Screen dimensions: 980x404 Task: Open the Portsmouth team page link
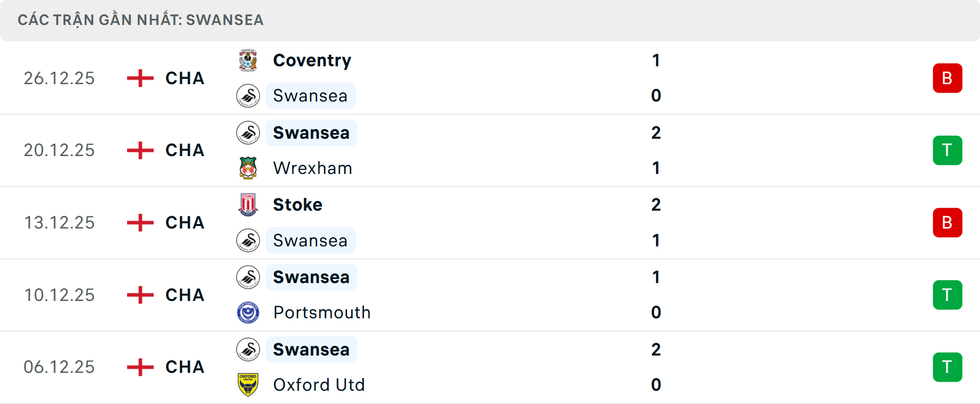click(x=322, y=312)
